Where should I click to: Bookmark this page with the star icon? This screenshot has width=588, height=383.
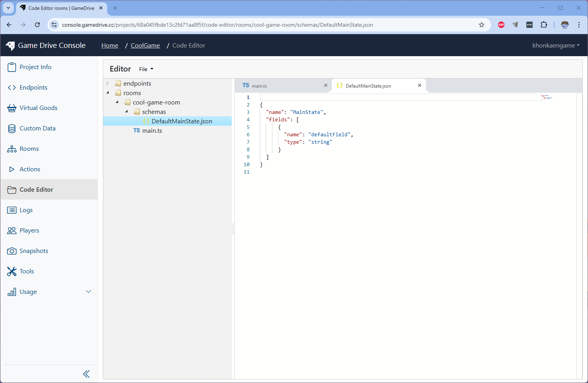(x=482, y=24)
